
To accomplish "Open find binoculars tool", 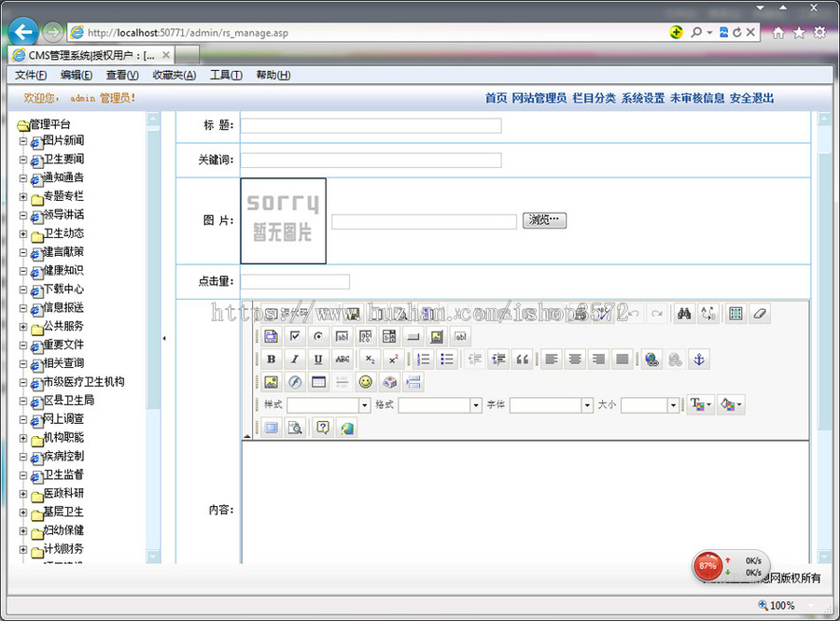I will [x=684, y=314].
